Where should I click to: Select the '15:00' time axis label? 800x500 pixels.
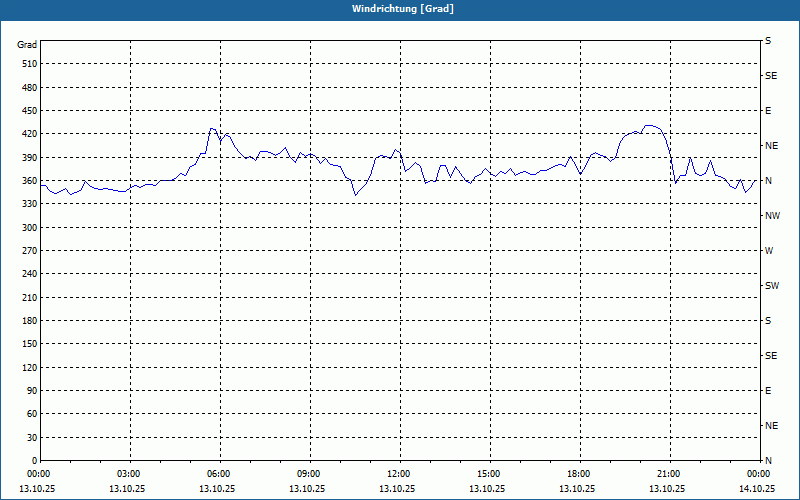[x=488, y=474]
